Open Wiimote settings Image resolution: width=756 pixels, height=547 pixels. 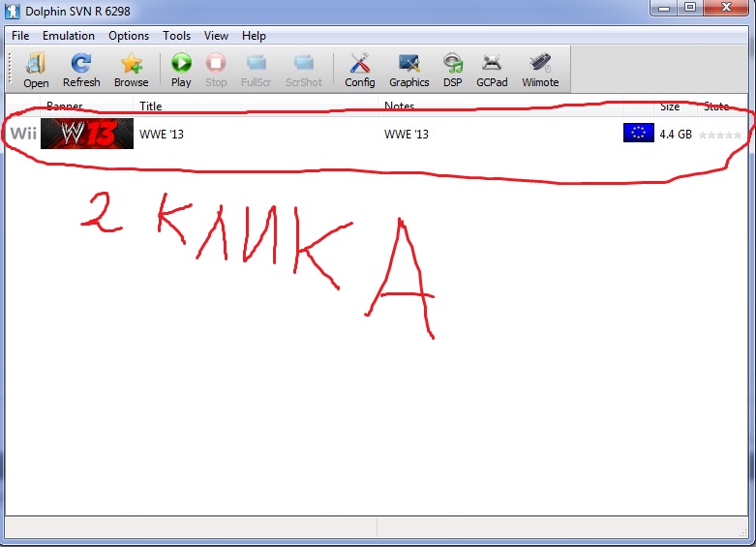pos(540,71)
